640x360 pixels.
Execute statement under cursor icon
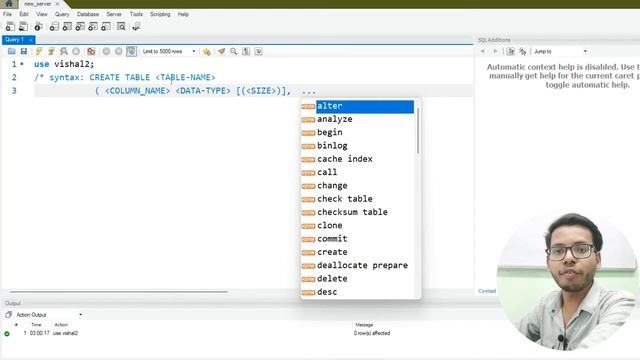(51, 51)
